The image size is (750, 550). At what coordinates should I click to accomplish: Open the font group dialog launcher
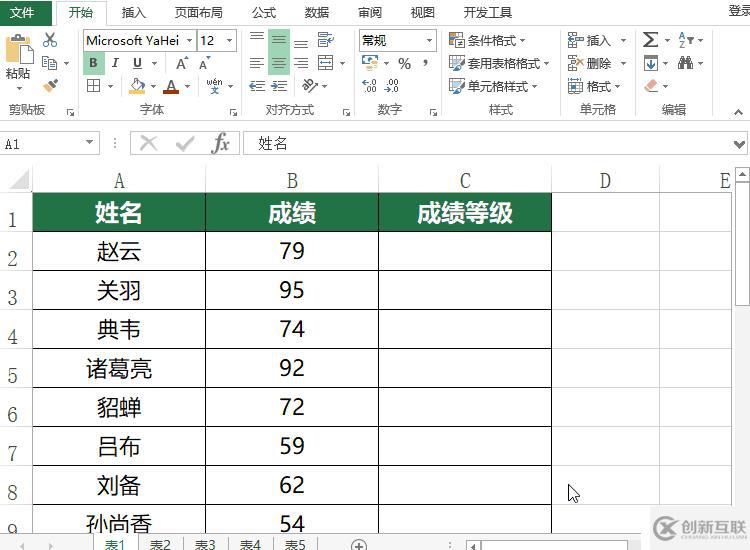pyautogui.click(x=233, y=112)
